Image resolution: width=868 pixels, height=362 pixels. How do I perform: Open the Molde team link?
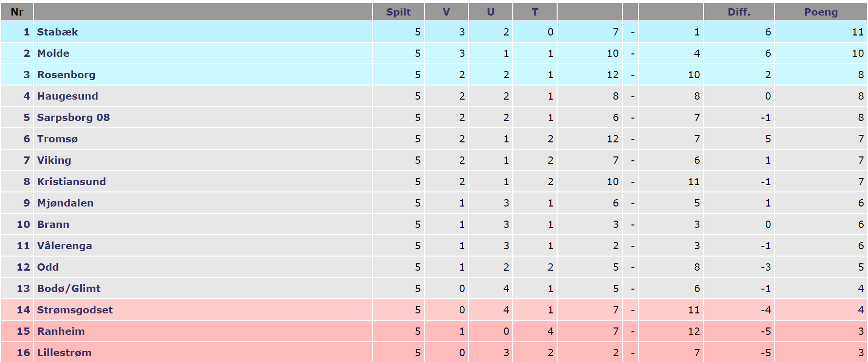[x=53, y=53]
